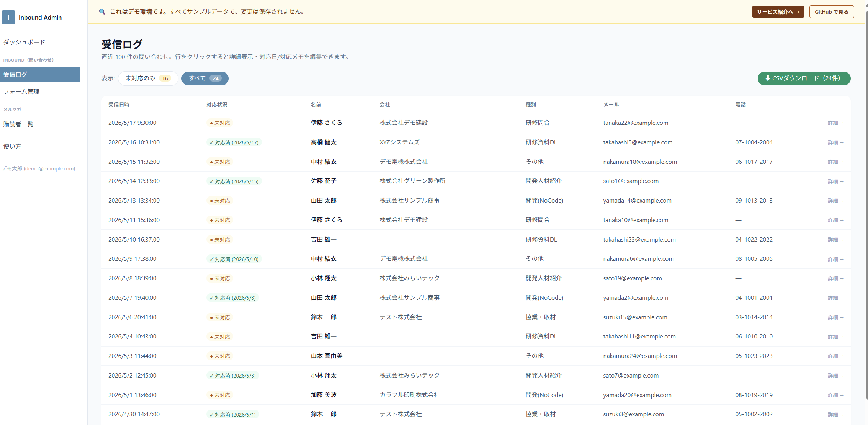Click the 名前 column header

tap(316, 105)
